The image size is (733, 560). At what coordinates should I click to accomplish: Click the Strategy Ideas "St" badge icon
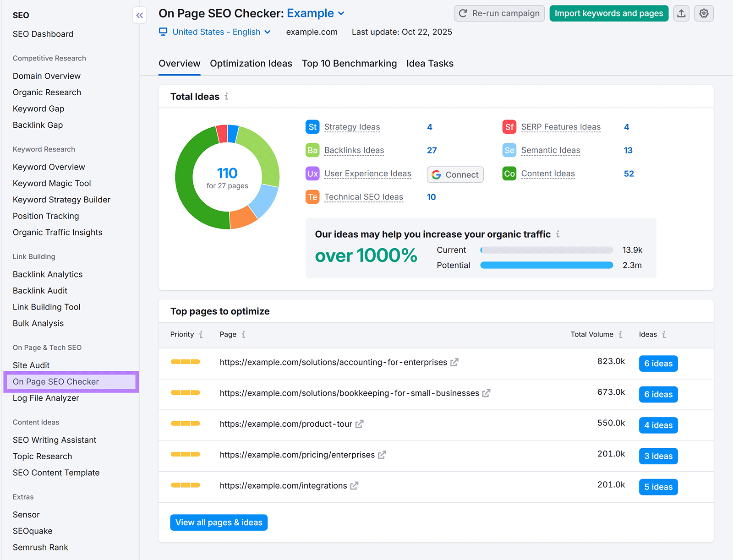312,127
